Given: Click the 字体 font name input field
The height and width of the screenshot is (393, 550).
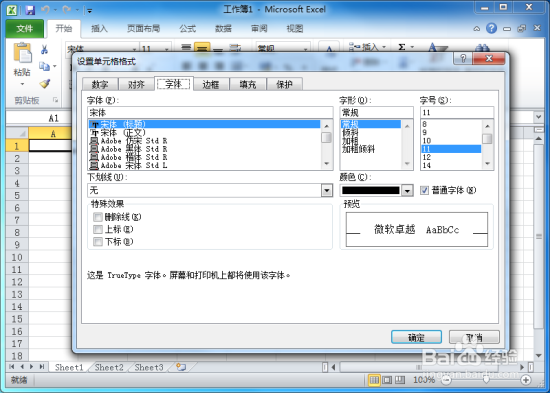Looking at the screenshot, I should 210,113.
